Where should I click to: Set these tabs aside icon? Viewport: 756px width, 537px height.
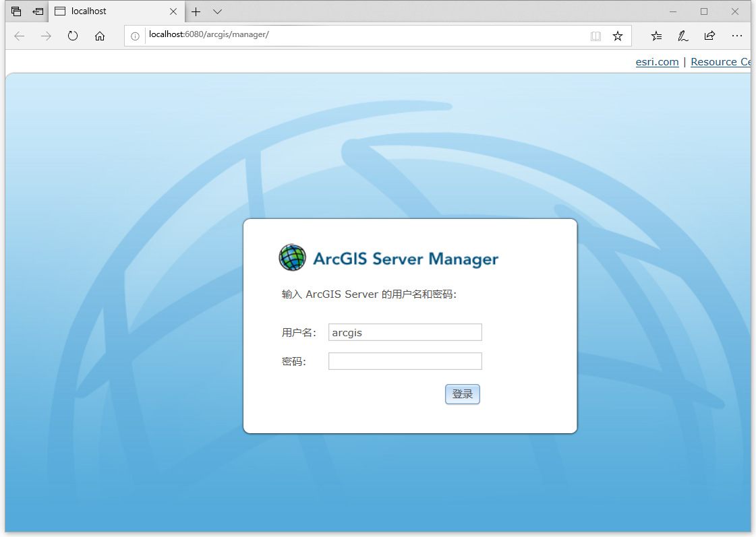point(38,11)
